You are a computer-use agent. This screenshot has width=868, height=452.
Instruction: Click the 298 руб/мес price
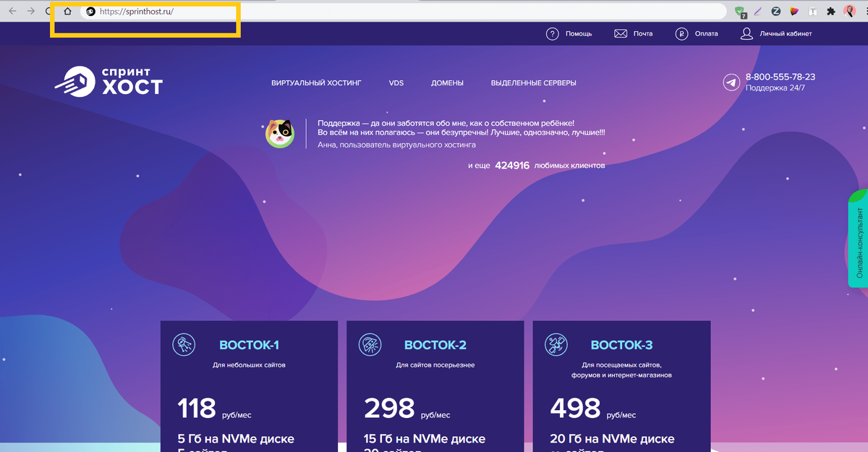point(407,409)
